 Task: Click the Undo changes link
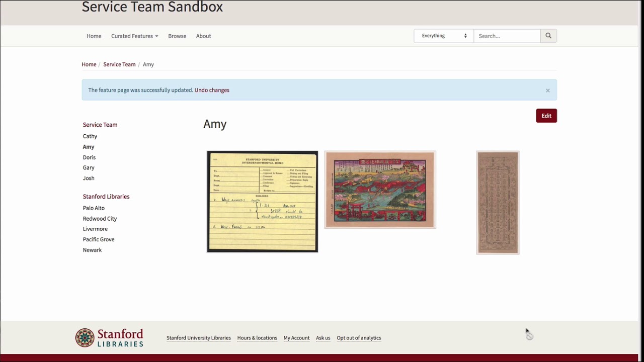[x=212, y=90]
